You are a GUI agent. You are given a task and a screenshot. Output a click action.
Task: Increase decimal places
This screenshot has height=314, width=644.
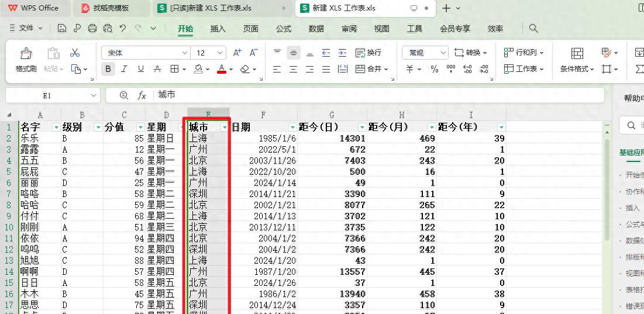(467, 69)
